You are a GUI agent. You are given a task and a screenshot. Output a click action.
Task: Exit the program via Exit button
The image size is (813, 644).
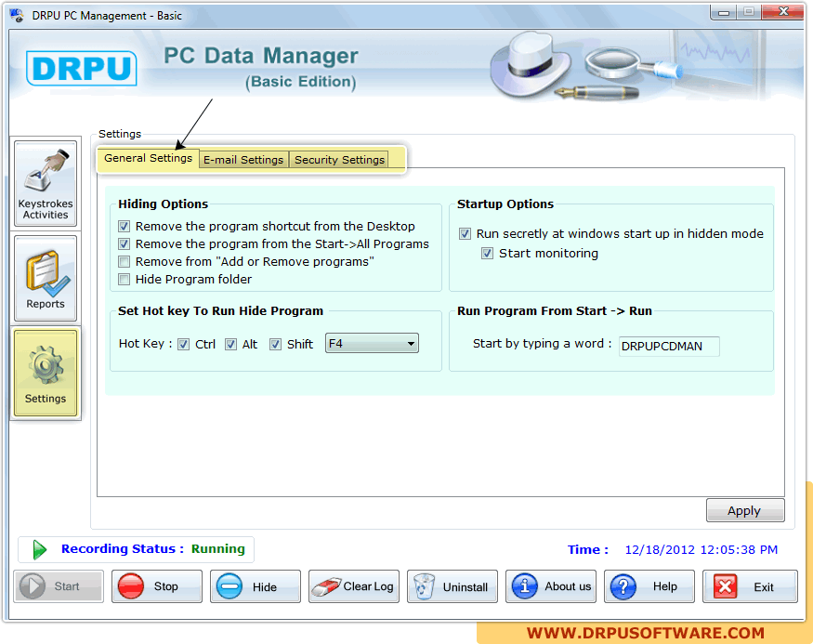coord(750,586)
